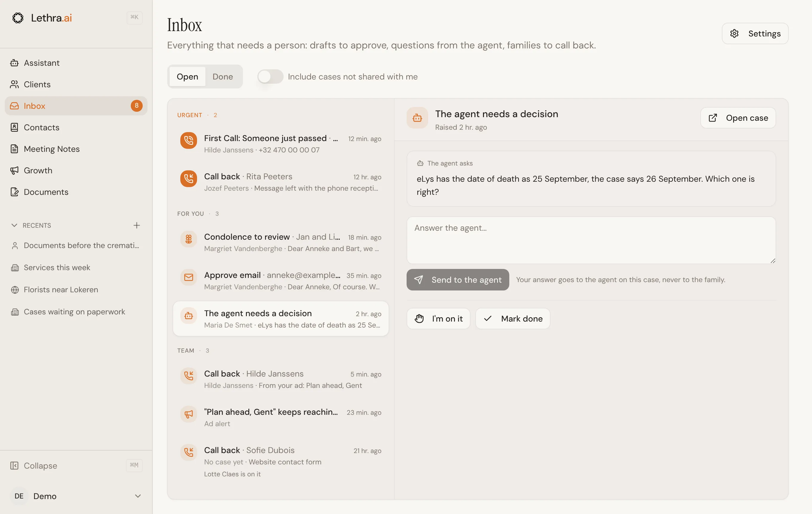
Task: Click the Answer the agent text field
Action: 591,240
